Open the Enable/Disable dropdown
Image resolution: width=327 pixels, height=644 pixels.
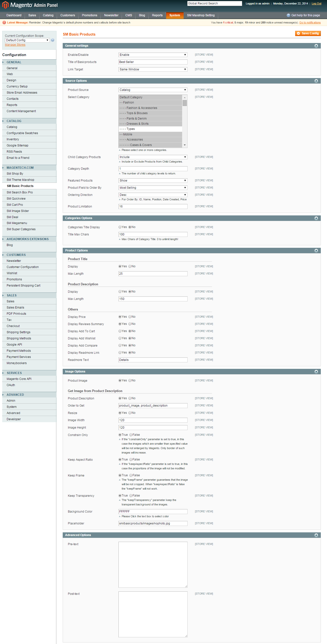(153, 55)
